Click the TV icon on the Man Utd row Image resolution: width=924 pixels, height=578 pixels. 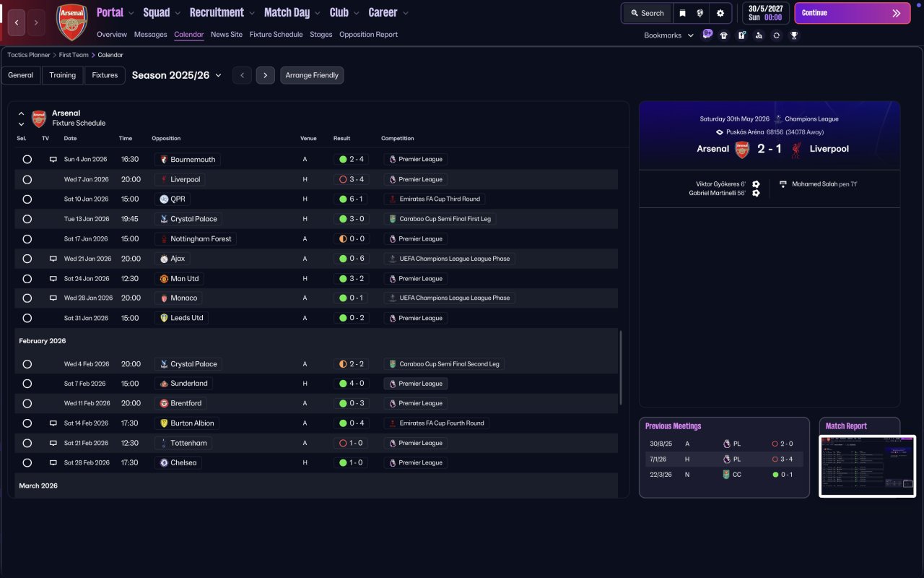point(53,279)
